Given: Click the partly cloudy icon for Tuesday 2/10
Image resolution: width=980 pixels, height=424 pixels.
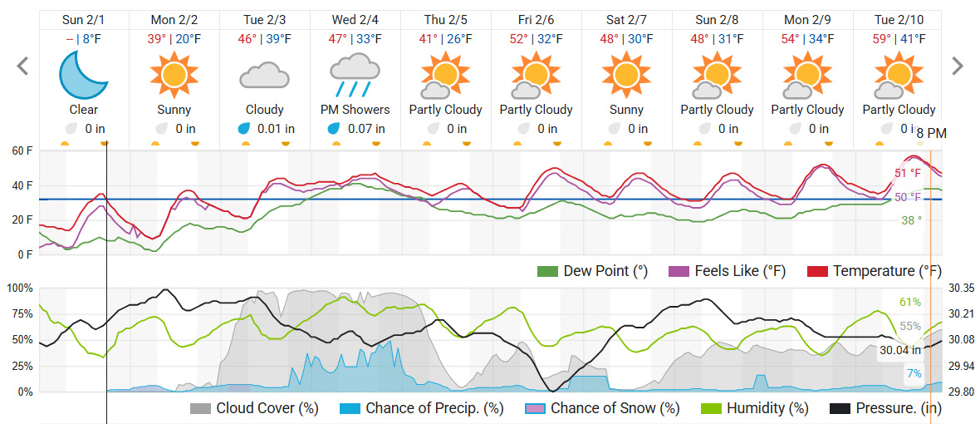Looking at the screenshot, I should pos(899,75).
